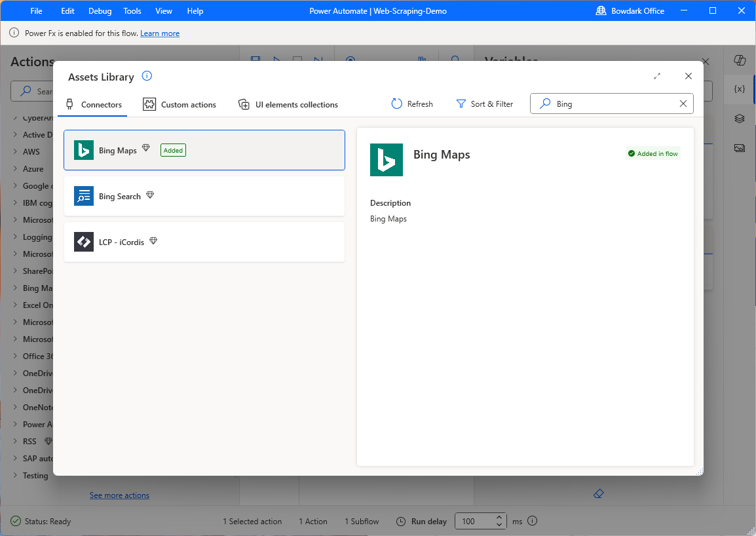Select the Bing Maps connector card

point(204,150)
